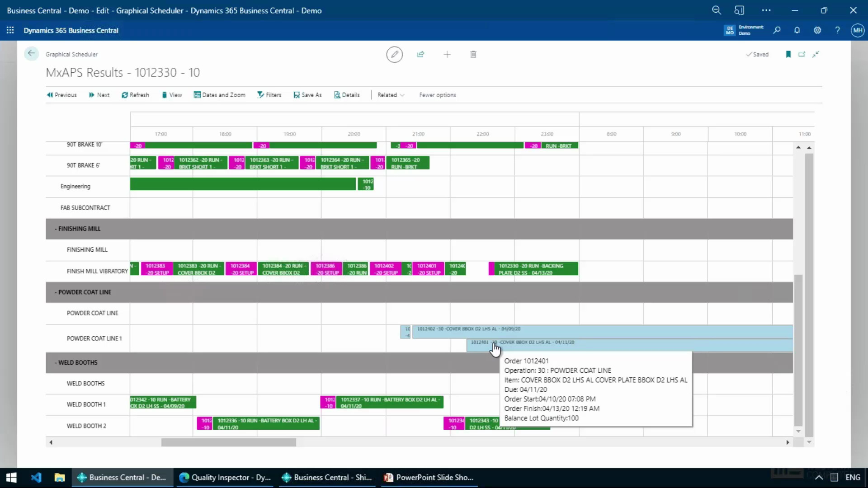Screen dimensions: 868x488
Task: Click Fewer options
Action: pyautogui.click(x=437, y=95)
